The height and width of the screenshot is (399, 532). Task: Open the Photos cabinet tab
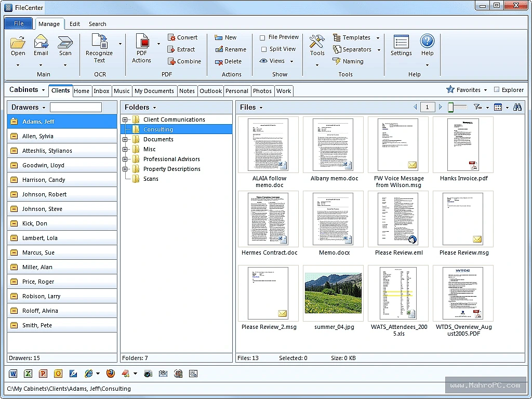pos(262,91)
